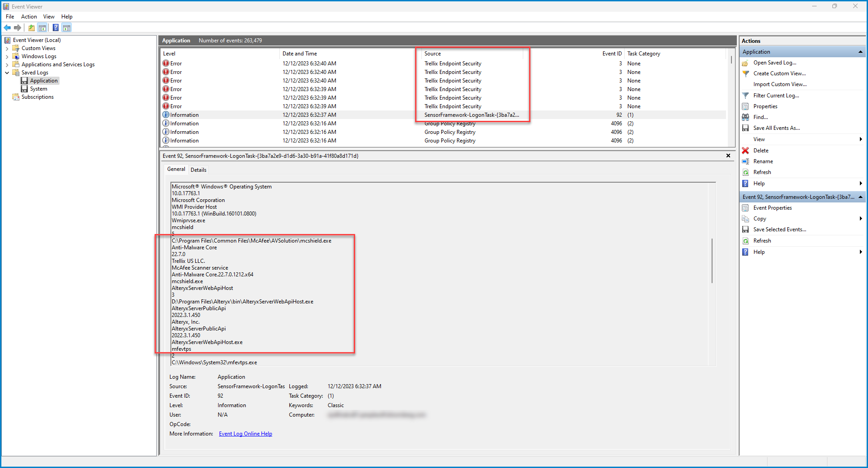Viewport: 868px width, 468px height.
Task: Open Properties in the Application actions
Action: pyautogui.click(x=765, y=106)
